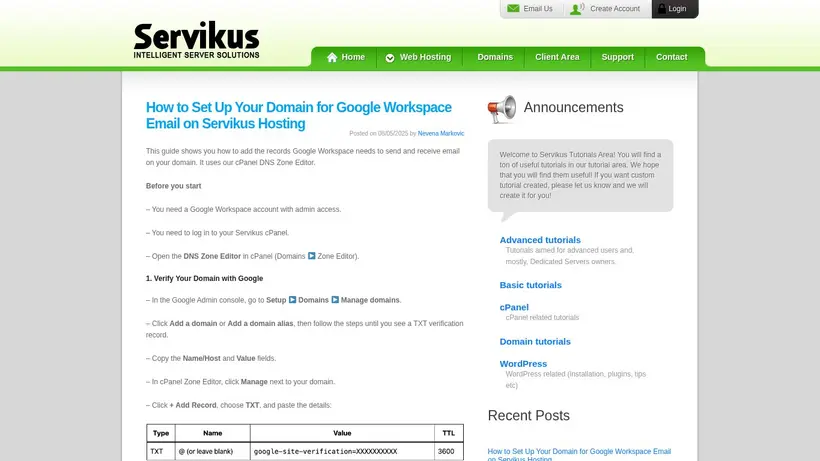This screenshot has width=820, height=461.
Task: Click the Recent Posts heading
Action: [x=528, y=416]
